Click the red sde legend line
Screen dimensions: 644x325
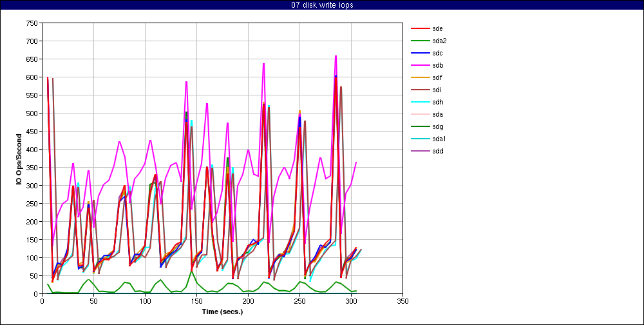(x=419, y=29)
